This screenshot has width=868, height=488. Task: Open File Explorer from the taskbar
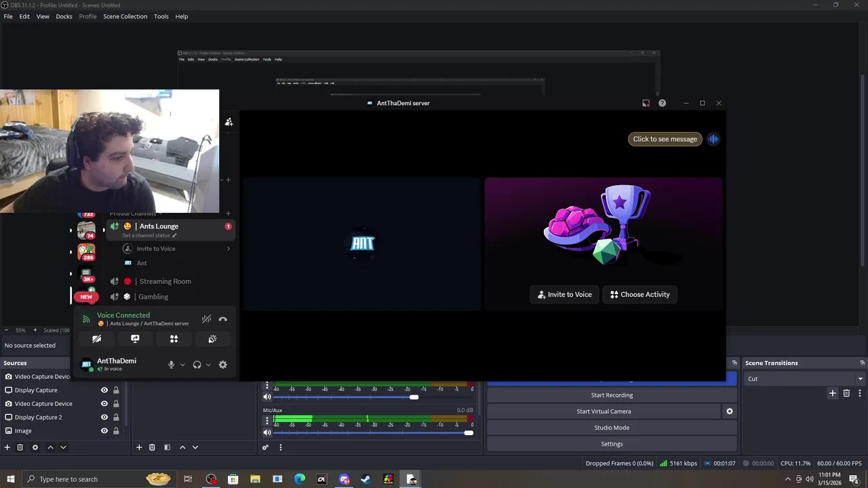coord(255,479)
